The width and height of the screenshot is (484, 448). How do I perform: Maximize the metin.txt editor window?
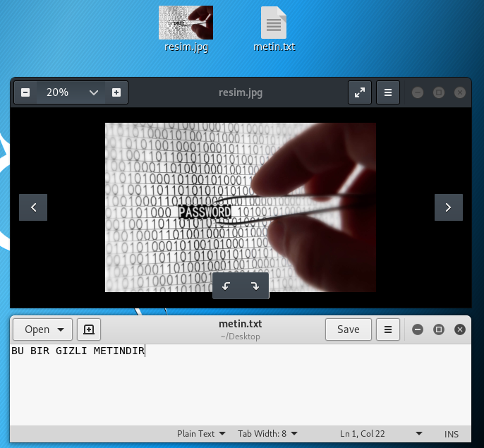439,329
